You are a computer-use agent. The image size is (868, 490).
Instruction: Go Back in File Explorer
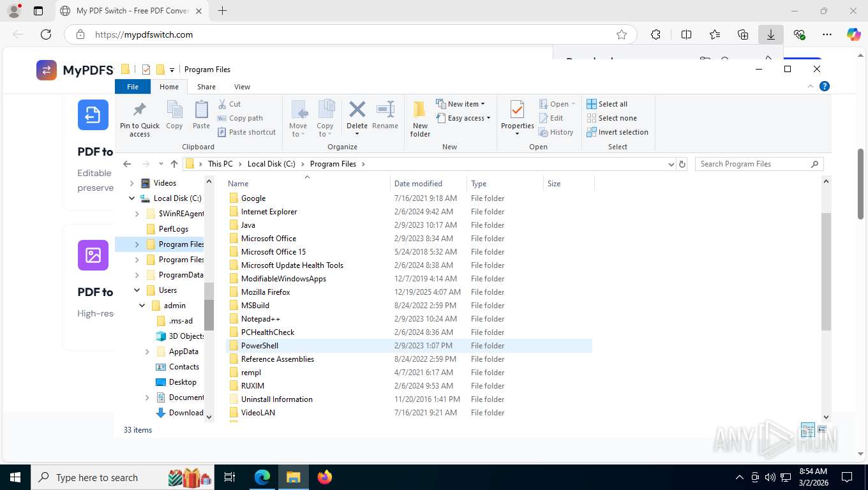coord(127,164)
